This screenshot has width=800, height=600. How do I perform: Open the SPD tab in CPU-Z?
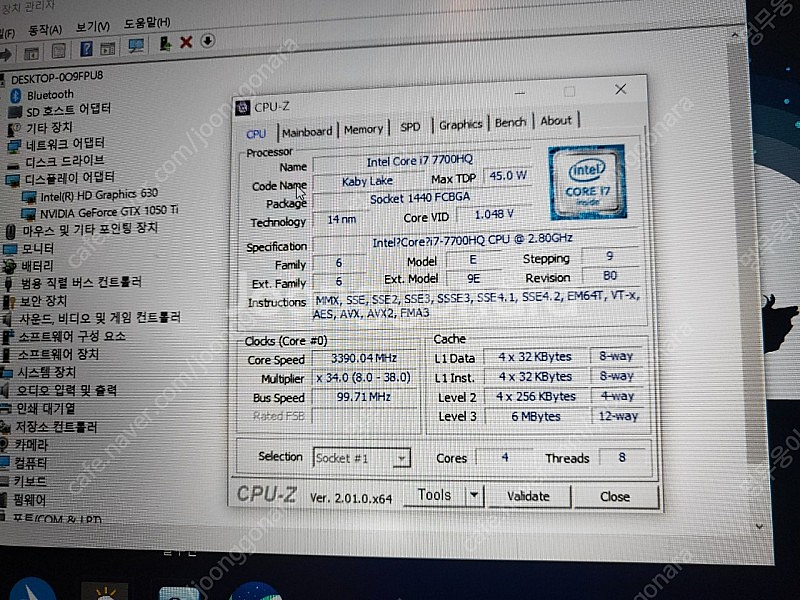[410, 127]
